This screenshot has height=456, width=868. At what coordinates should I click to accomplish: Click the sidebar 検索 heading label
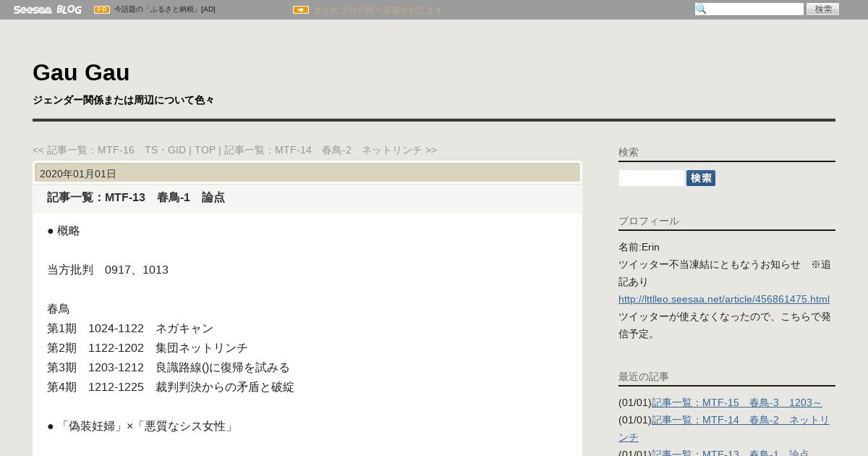[x=629, y=152]
